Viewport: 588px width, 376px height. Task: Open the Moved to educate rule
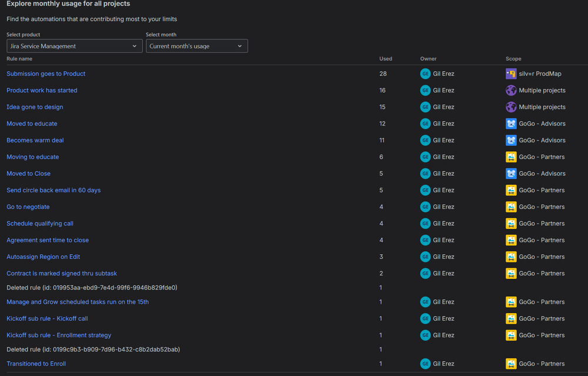tap(32, 124)
